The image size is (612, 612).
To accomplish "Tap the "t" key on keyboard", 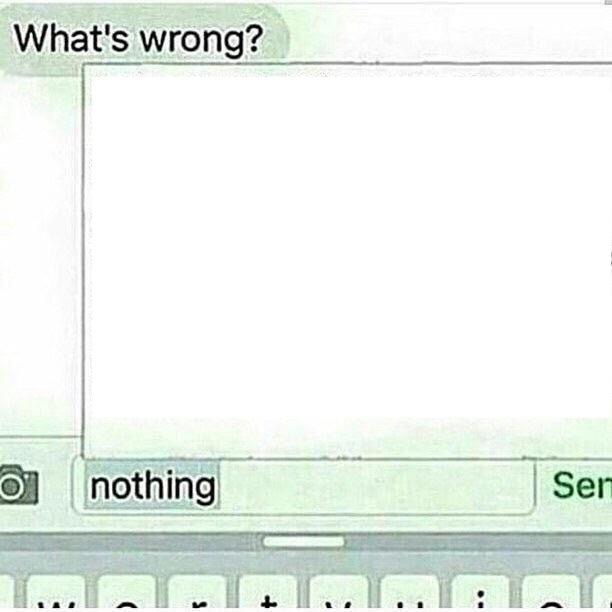I will coord(268,592).
